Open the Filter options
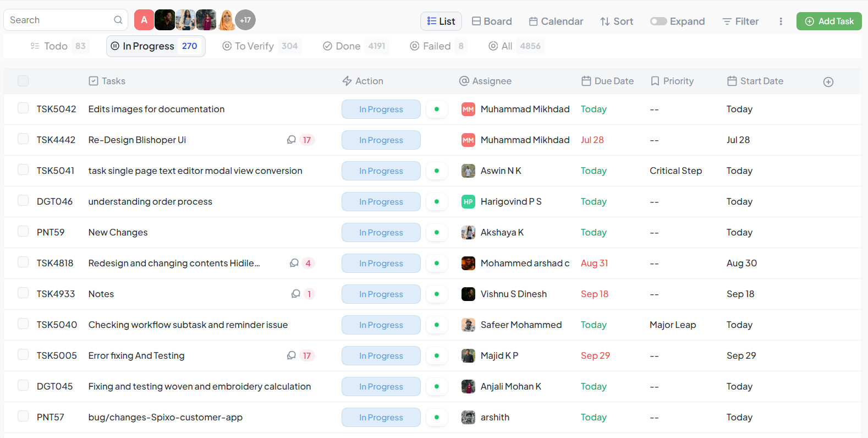868x438 pixels. pyautogui.click(x=740, y=21)
